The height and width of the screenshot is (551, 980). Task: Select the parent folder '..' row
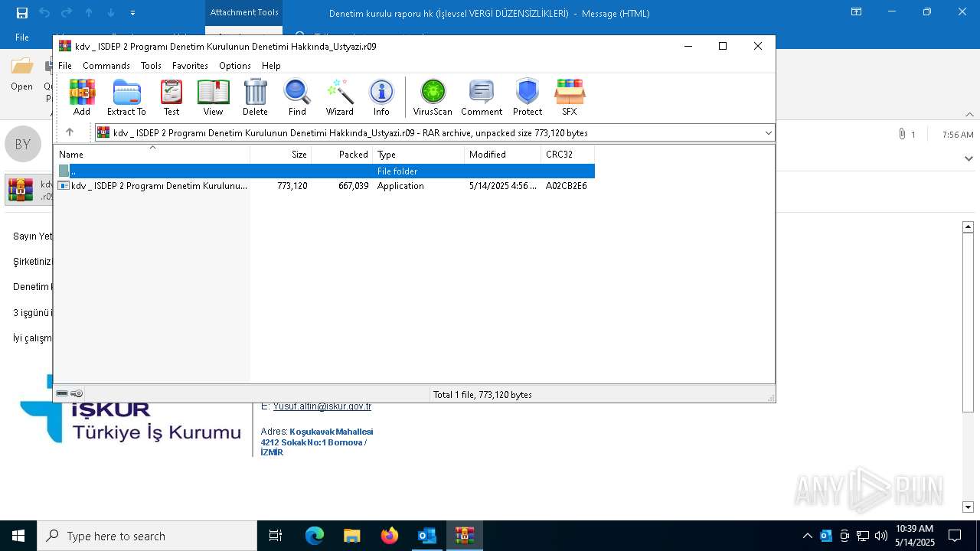[325, 171]
